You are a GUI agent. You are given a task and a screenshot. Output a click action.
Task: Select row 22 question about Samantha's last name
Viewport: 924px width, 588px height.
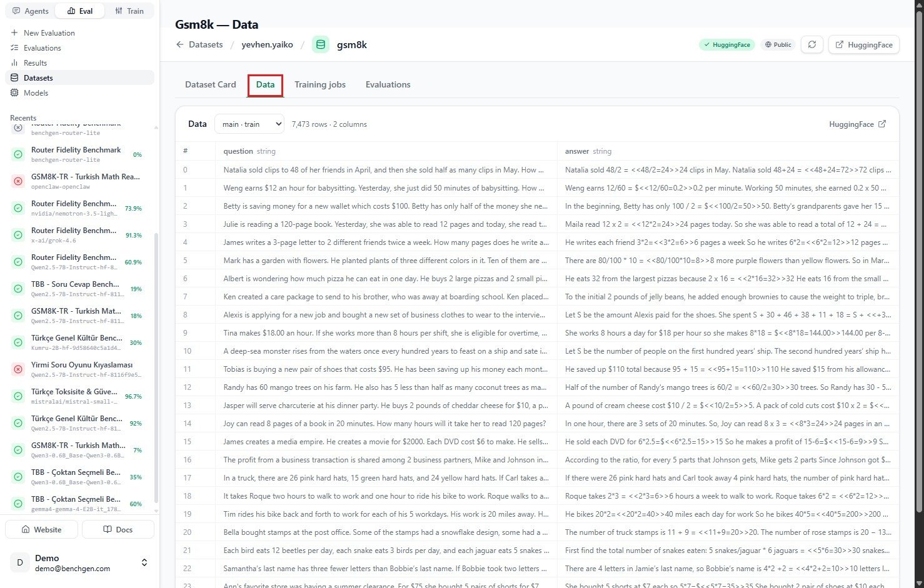[386, 569]
